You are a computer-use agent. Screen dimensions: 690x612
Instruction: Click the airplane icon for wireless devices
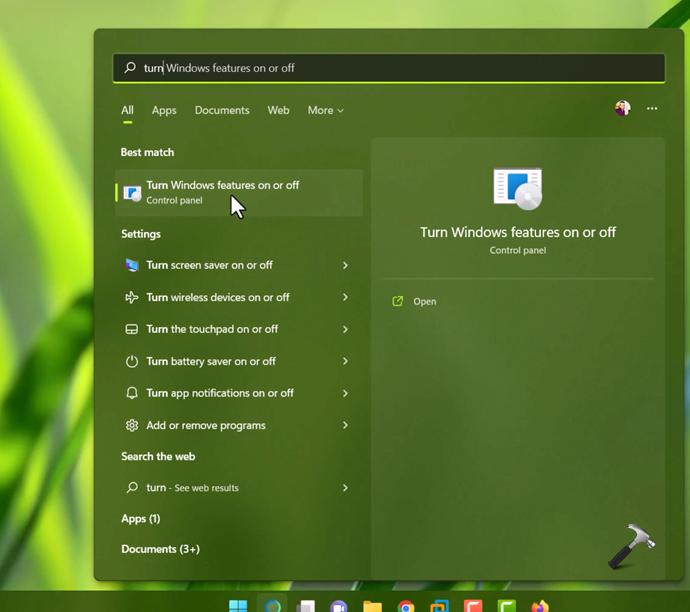point(132,297)
